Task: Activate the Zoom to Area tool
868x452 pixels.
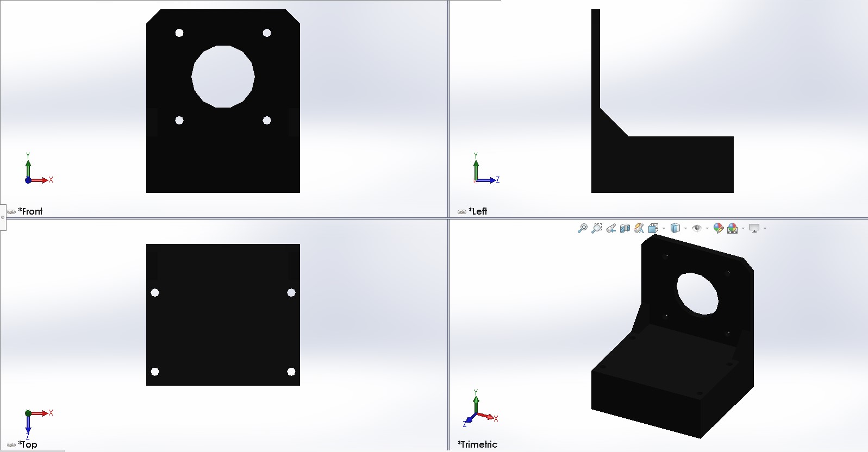Action: (x=596, y=228)
